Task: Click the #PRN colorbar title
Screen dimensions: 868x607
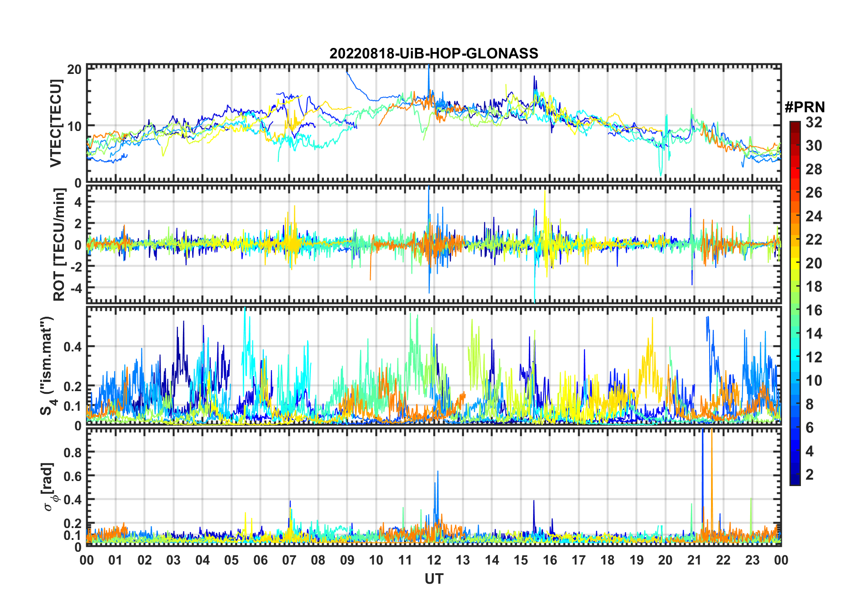Action: pos(805,107)
